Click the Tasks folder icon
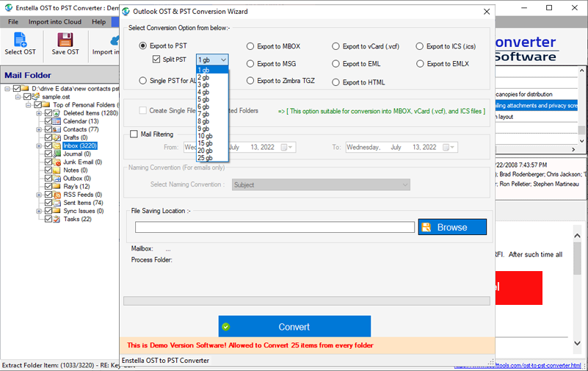 [x=57, y=219]
